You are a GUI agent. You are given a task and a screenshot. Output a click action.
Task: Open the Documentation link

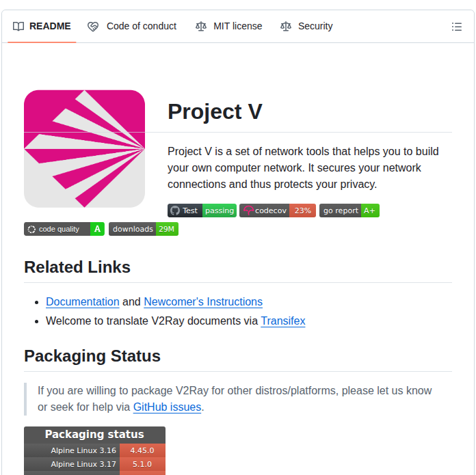click(83, 301)
